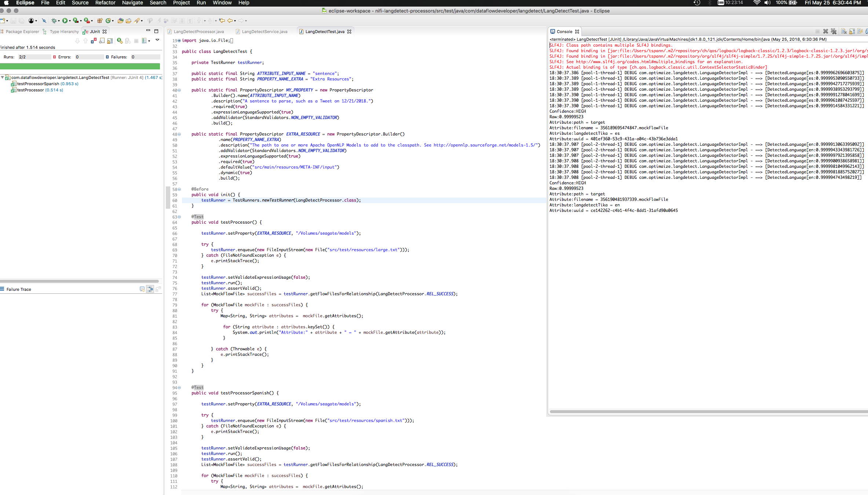868x495 pixels.
Task: Switch to the LangDetectService.java tab
Action: tap(263, 32)
